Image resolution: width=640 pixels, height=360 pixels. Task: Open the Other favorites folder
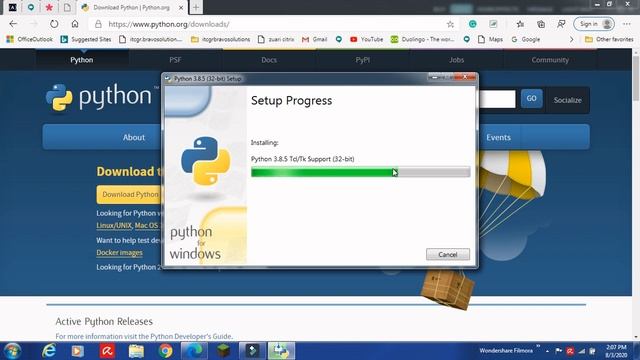[x=609, y=39]
